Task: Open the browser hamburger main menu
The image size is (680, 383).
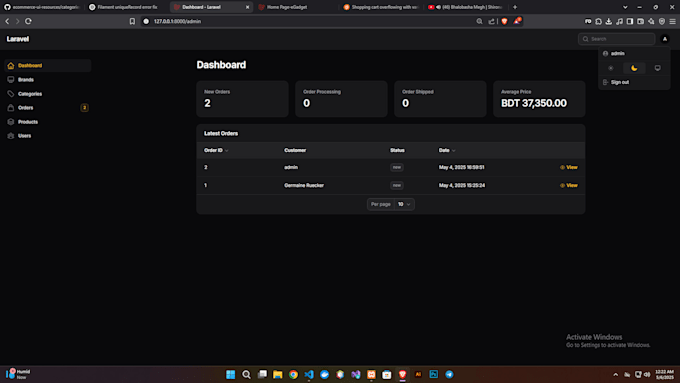Action: [x=672, y=21]
